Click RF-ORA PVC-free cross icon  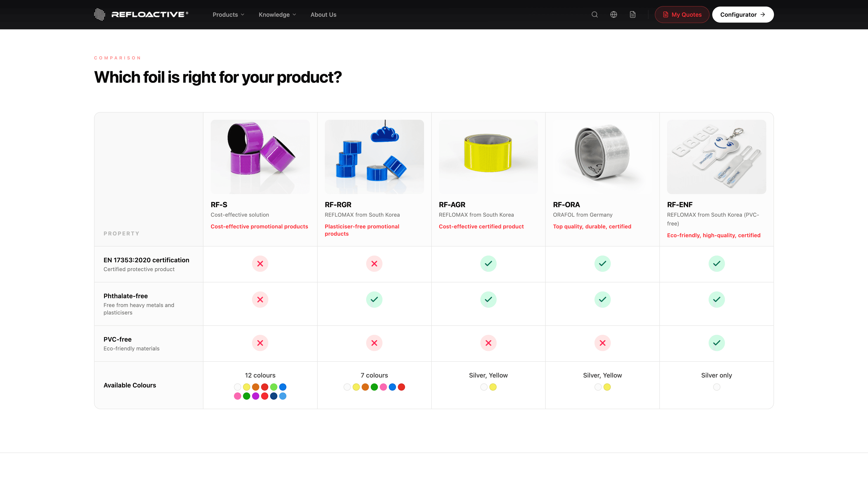coord(602,343)
